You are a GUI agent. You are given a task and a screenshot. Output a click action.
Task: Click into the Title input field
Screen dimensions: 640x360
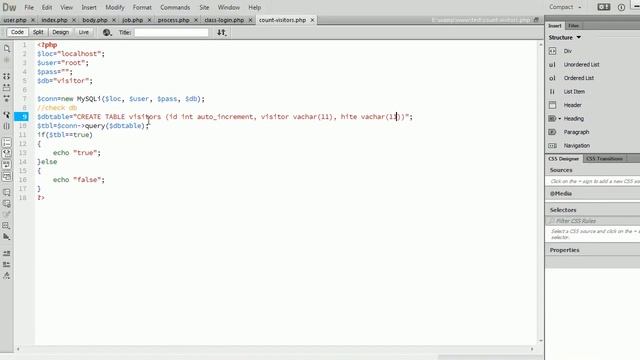(x=171, y=32)
